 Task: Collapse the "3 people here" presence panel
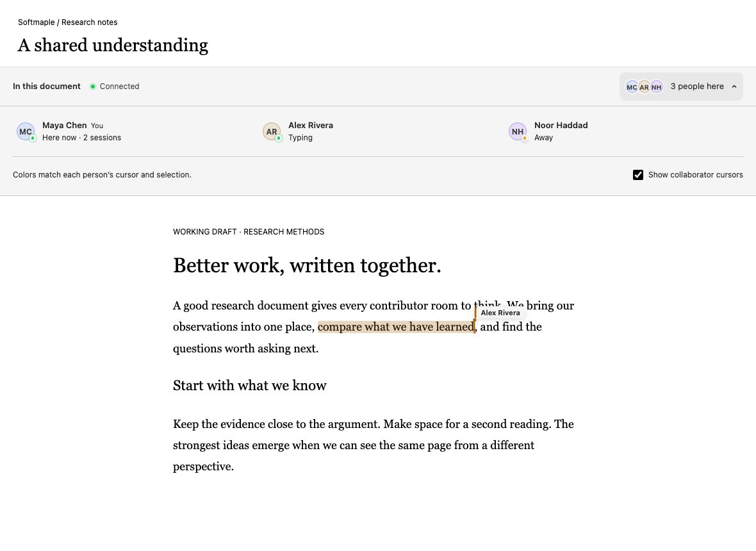tap(681, 86)
